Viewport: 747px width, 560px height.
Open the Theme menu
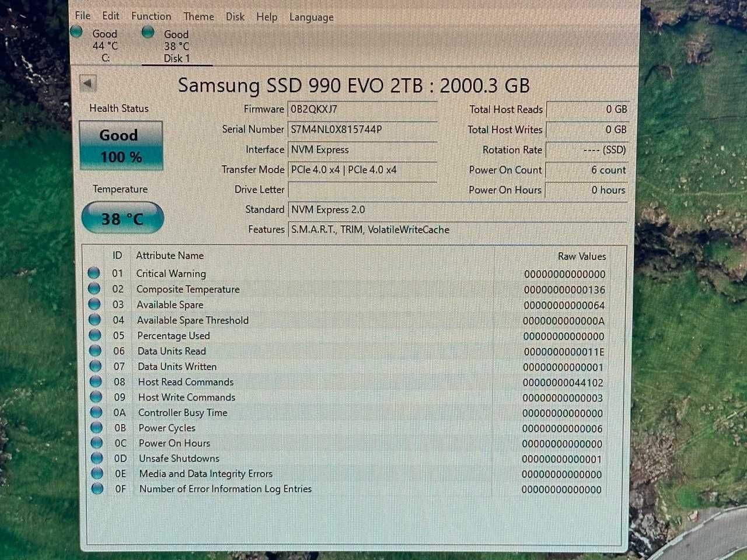[198, 16]
